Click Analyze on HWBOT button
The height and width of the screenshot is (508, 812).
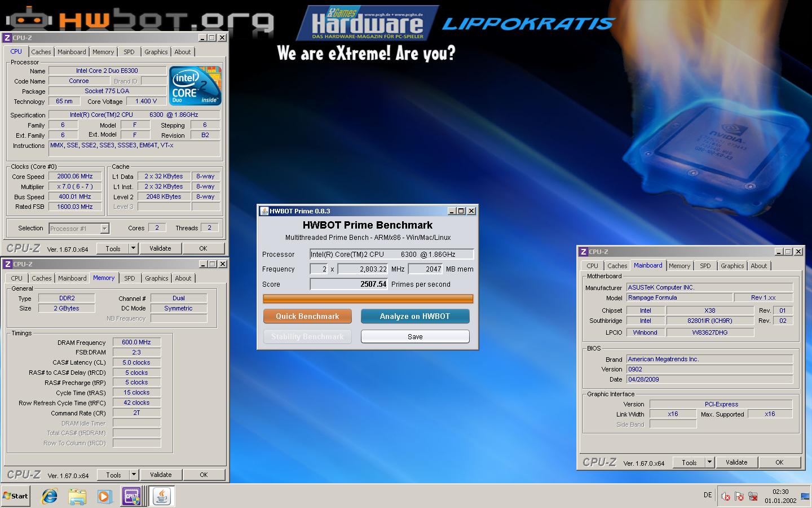coord(415,316)
